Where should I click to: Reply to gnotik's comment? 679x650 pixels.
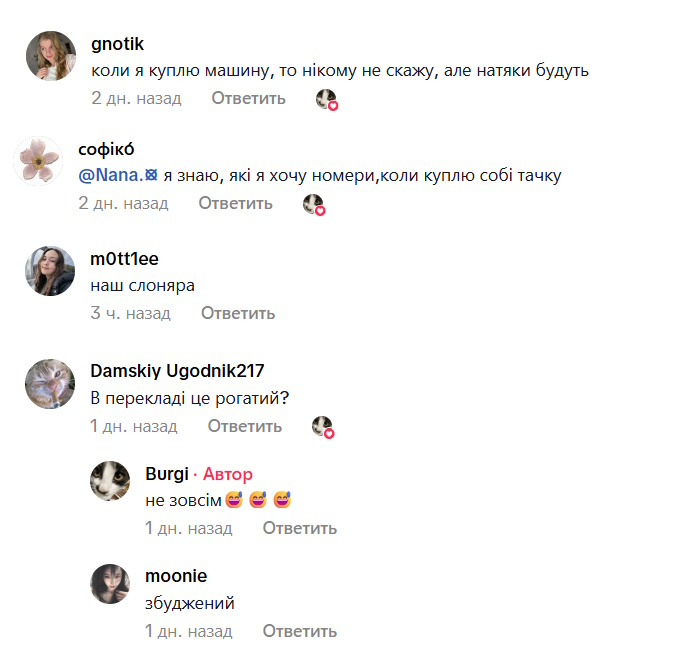coord(248,98)
